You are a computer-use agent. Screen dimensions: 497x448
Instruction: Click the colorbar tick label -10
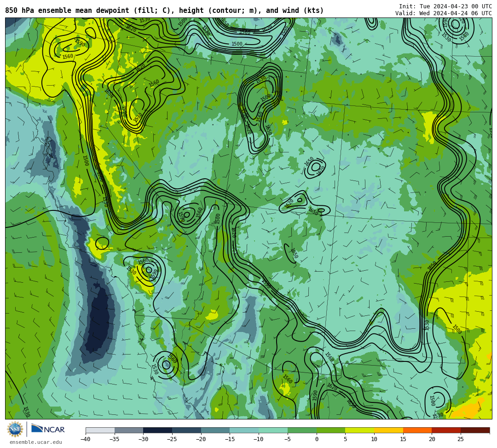point(258,439)
